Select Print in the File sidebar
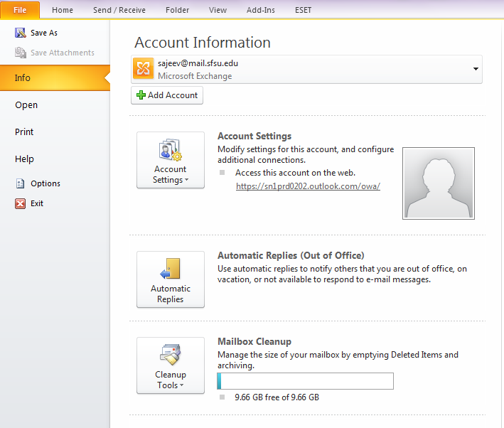 click(x=24, y=132)
